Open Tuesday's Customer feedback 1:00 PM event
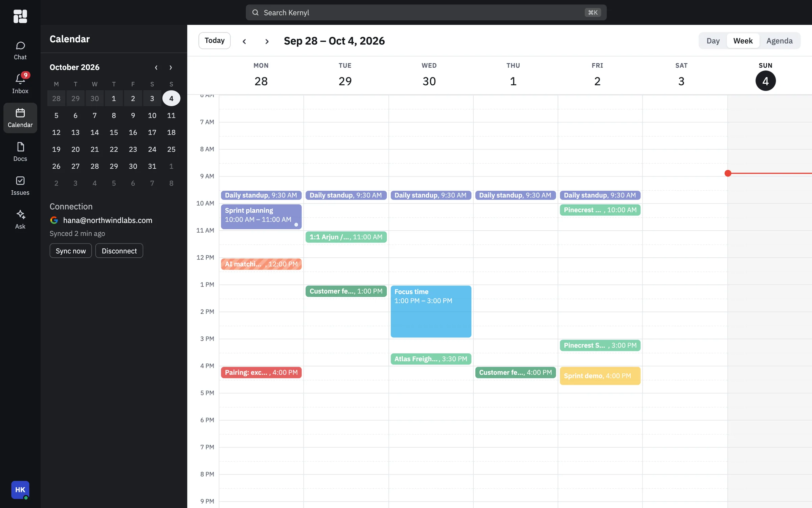This screenshot has width=812, height=508. point(346,291)
